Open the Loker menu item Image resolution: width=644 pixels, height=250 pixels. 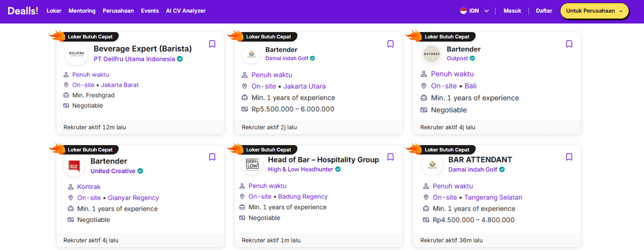(x=54, y=11)
